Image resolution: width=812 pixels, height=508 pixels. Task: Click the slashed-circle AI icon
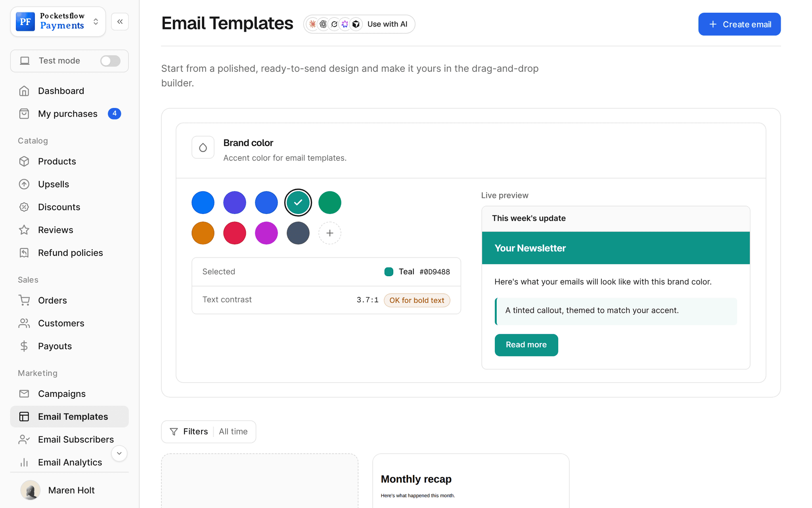[334, 24]
